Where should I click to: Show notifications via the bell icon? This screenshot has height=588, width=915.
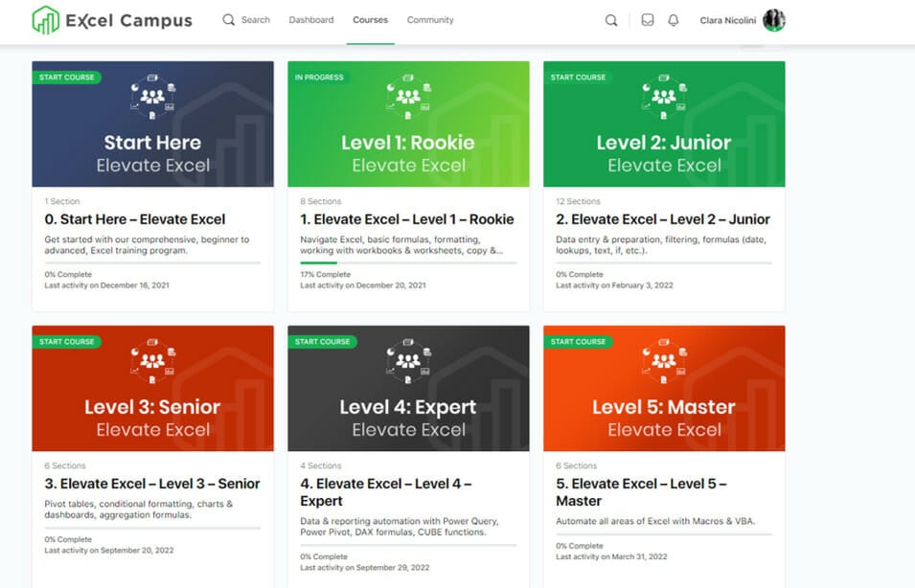click(674, 21)
